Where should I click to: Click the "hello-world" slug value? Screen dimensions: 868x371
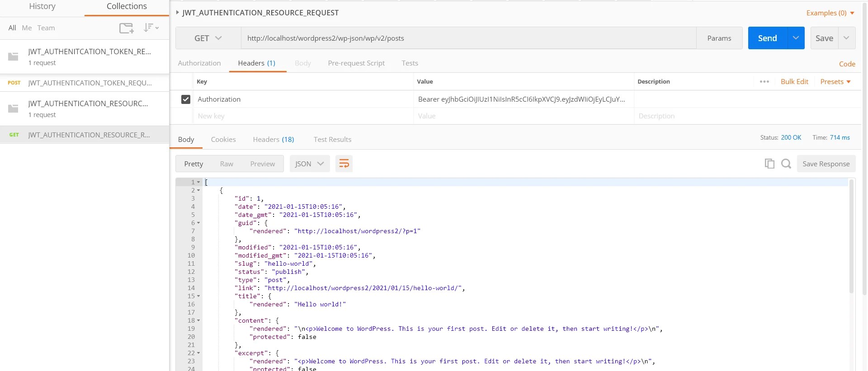coord(288,263)
